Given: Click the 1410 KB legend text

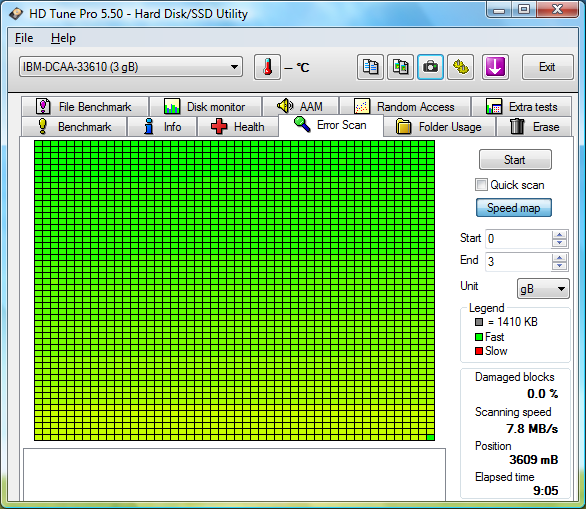Looking at the screenshot, I should 513,322.
